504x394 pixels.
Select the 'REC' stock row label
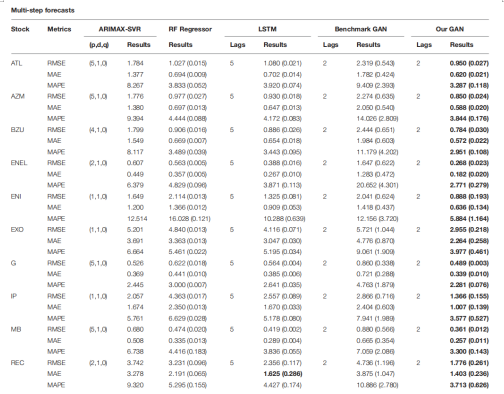point(17,363)
